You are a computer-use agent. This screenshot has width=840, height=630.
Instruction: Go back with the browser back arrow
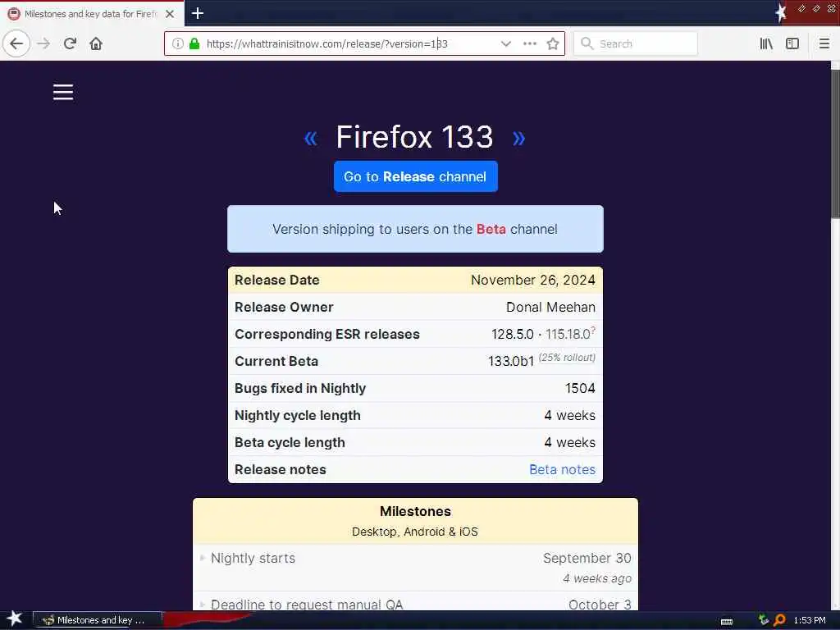coord(16,43)
